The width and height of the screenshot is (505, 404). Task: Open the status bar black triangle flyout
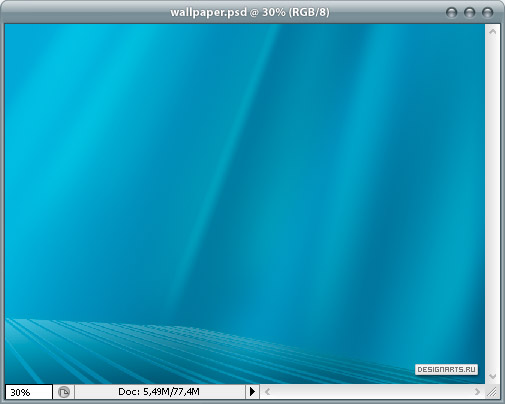coord(252,392)
